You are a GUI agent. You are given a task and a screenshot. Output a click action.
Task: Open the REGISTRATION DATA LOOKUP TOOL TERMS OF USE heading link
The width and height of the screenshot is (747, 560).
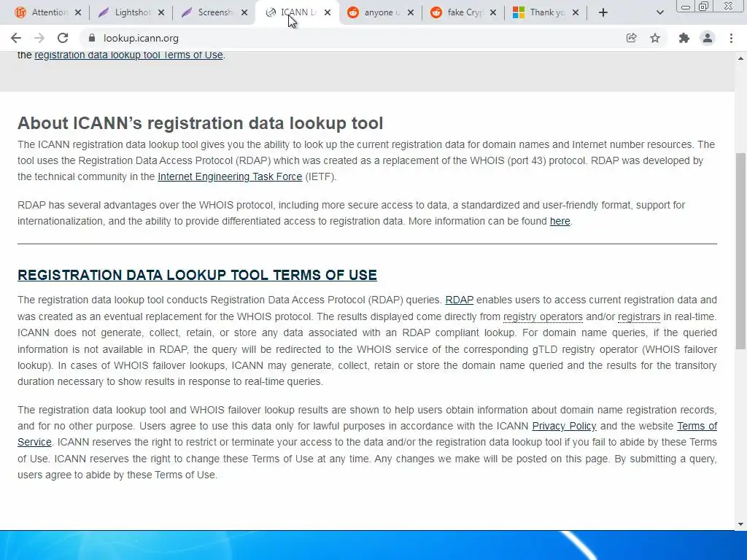click(197, 275)
